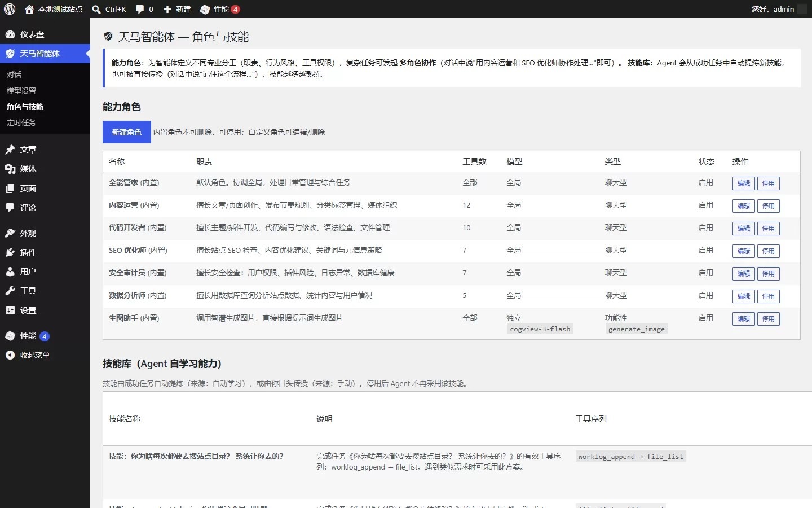Open the 模型设置 submenu item
Image resolution: width=812 pixels, height=508 pixels.
click(21, 91)
